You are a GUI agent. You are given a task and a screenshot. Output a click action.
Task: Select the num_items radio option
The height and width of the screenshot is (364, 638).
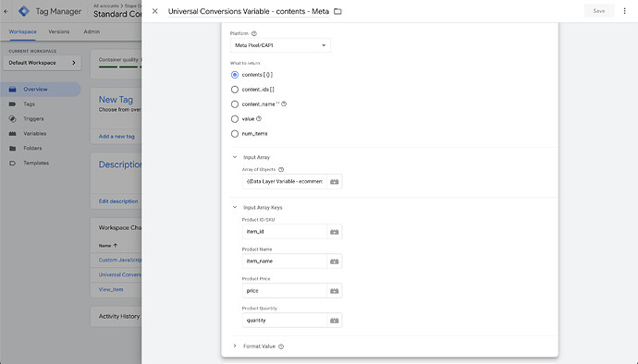(235, 133)
